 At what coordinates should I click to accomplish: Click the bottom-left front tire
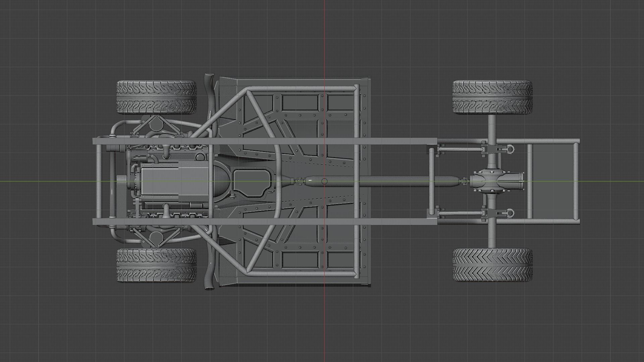pos(156,265)
